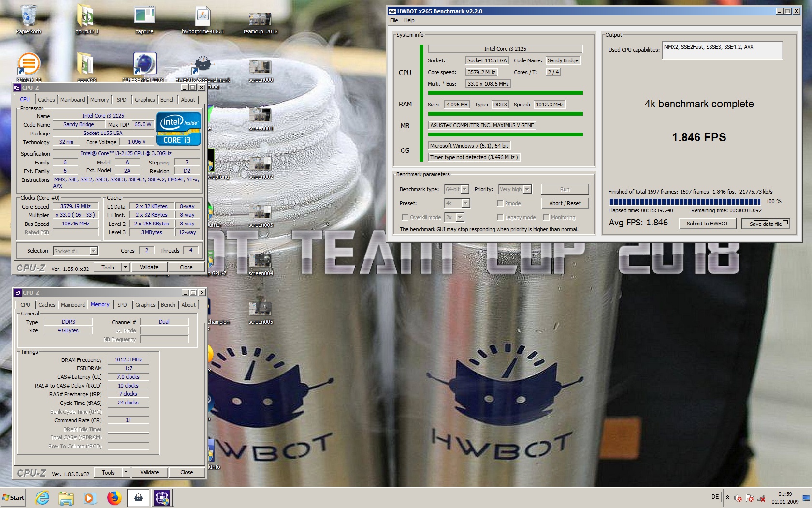Click ASUSTeK MAXIMUS V GENE motherboard field

point(482,125)
